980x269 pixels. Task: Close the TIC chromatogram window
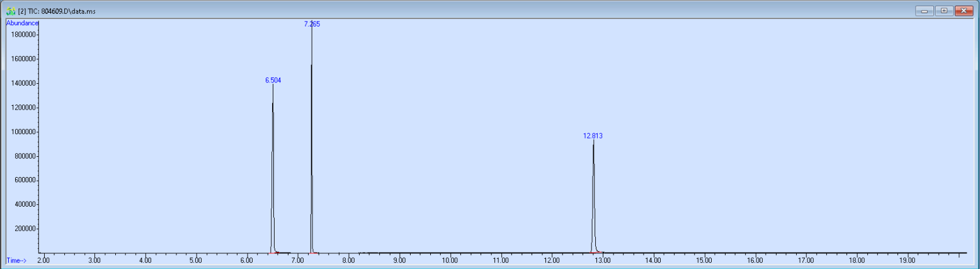point(964,11)
